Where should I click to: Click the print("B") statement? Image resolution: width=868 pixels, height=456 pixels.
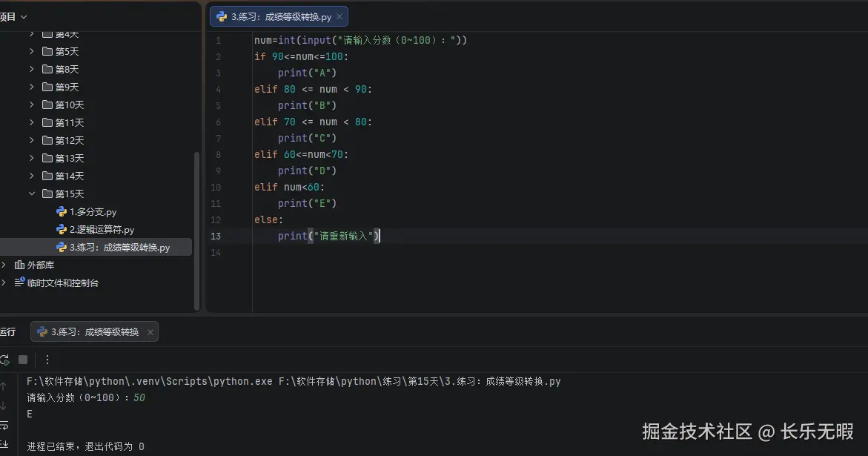[x=307, y=105]
